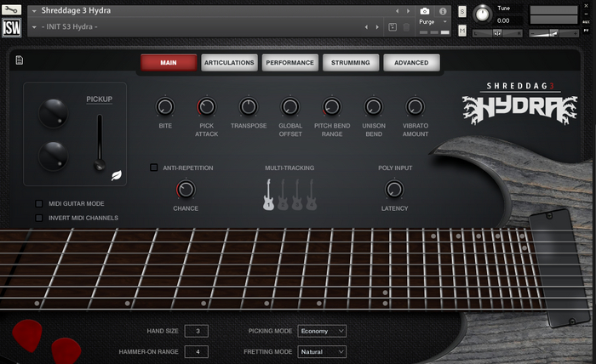This screenshot has height=364, width=596.
Task: Click the Pick Attack knob
Action: [207, 107]
